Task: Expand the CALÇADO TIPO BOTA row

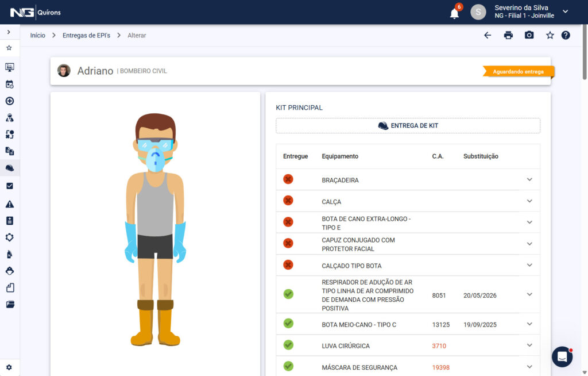Action: [x=529, y=265]
